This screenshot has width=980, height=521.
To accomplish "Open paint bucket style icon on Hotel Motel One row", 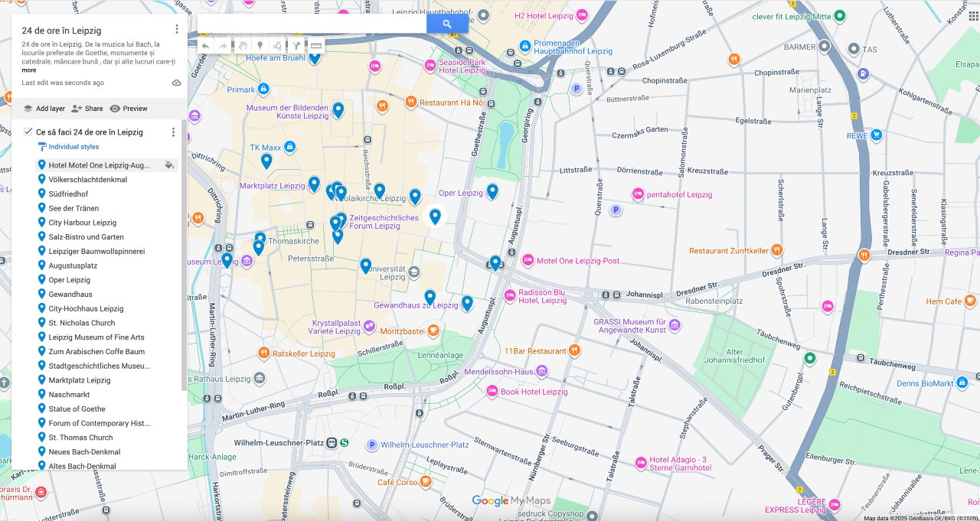I will (x=169, y=165).
